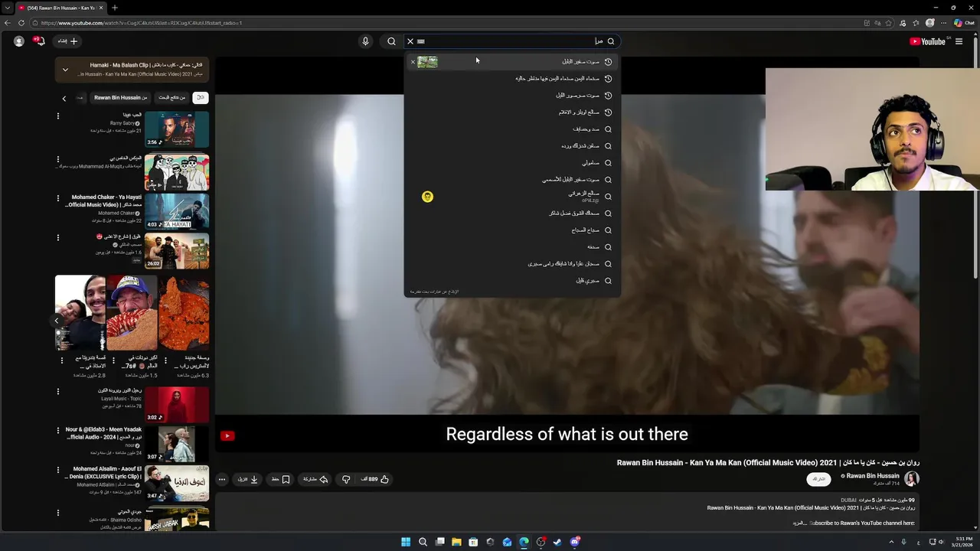This screenshot has height=551, width=980.
Task: Clear the search box with the X
Action: (x=410, y=41)
